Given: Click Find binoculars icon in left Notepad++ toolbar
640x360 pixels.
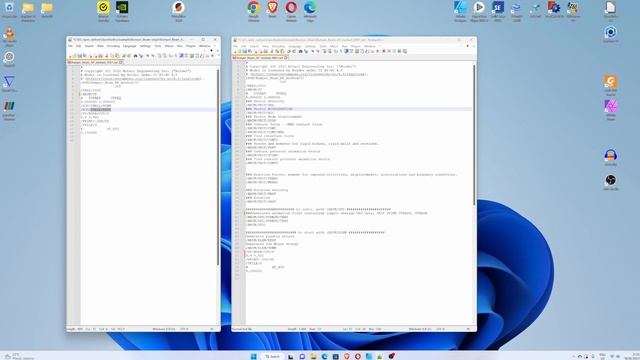Looking at the screenshot, I should (x=136, y=56).
